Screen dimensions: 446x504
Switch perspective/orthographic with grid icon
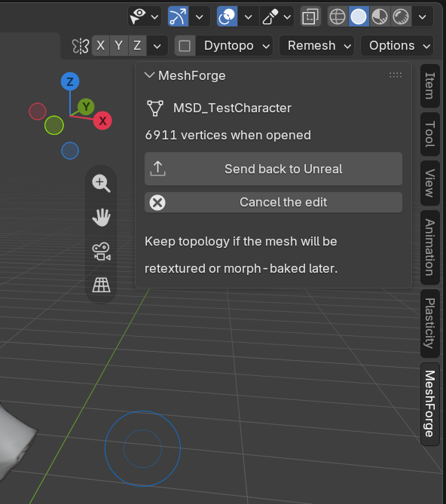pyautogui.click(x=101, y=285)
